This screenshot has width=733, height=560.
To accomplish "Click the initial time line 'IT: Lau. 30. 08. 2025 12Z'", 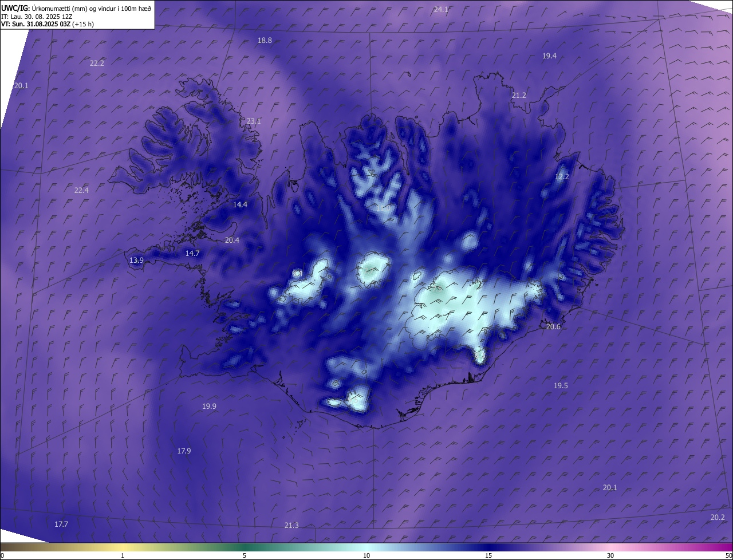I will click(x=38, y=17).
